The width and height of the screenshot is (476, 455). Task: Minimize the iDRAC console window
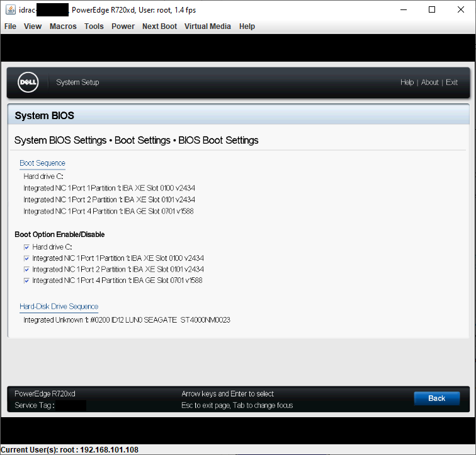404,9
